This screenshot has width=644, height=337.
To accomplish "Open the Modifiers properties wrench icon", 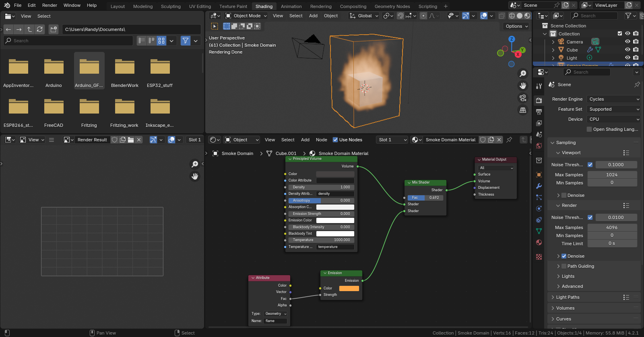I will [x=539, y=186].
